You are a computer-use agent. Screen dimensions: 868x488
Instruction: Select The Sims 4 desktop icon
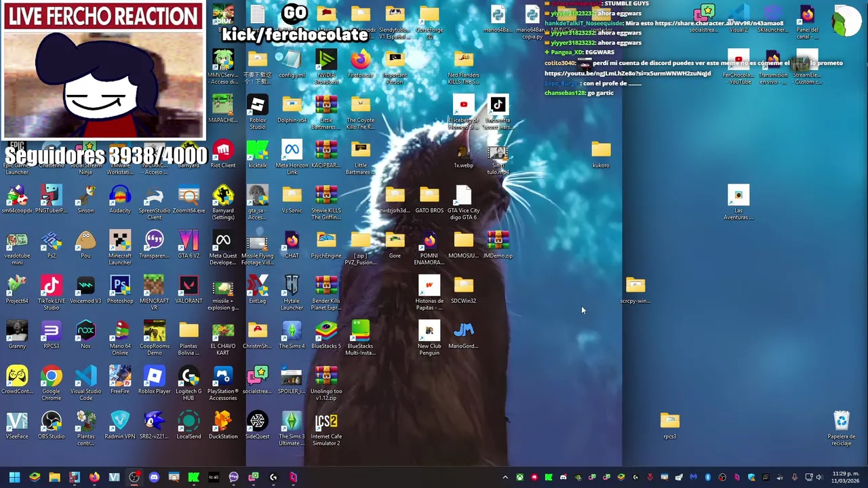click(x=292, y=335)
